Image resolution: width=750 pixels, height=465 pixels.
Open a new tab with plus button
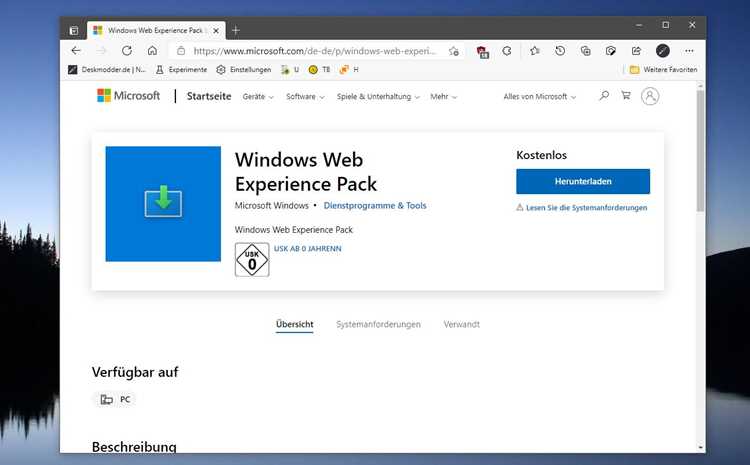235,31
